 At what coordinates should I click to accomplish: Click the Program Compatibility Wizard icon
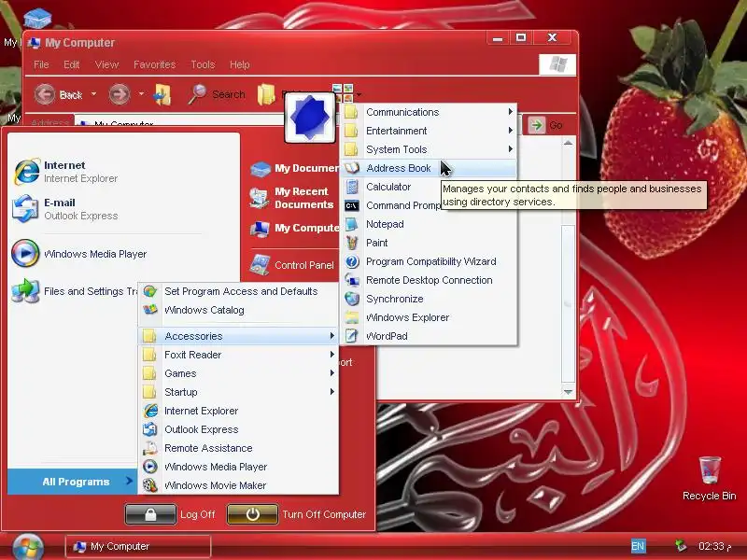point(352,261)
